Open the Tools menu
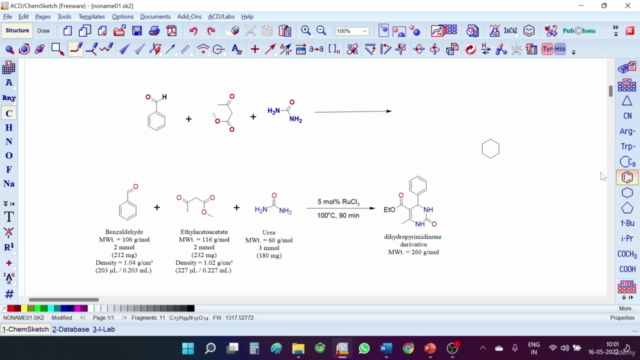 click(x=64, y=17)
